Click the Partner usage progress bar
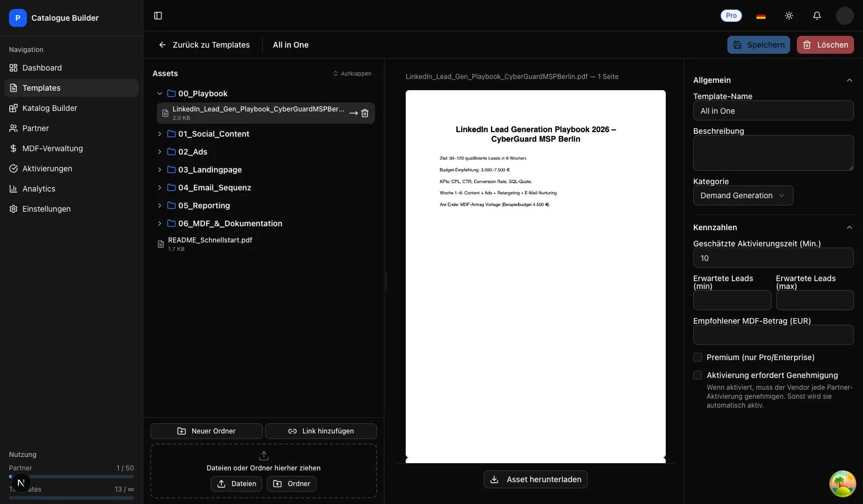863x504 pixels. [71, 476]
